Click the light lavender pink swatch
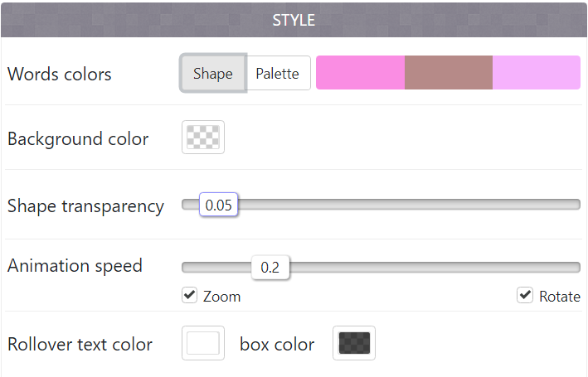Image resolution: width=588 pixels, height=377 pixels. point(537,73)
